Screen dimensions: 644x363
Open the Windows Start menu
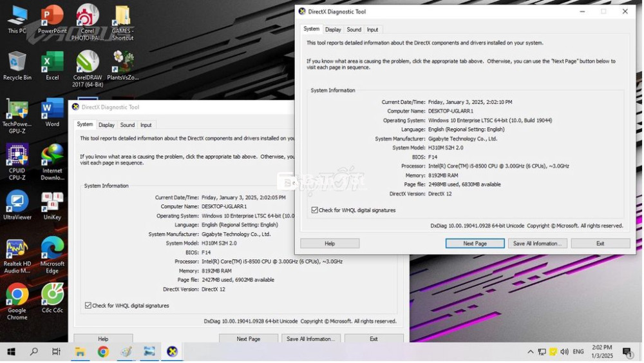11,352
